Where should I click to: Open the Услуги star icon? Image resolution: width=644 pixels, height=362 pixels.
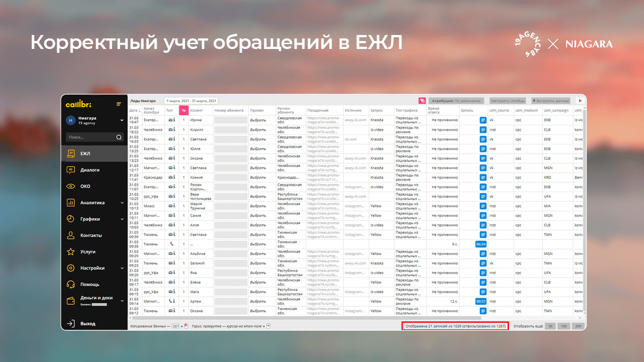[71, 252]
